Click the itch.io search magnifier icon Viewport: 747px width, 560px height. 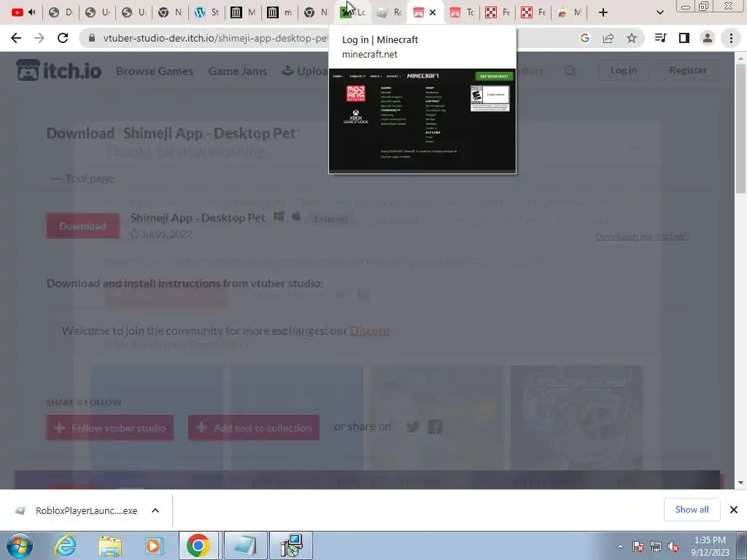click(x=569, y=71)
